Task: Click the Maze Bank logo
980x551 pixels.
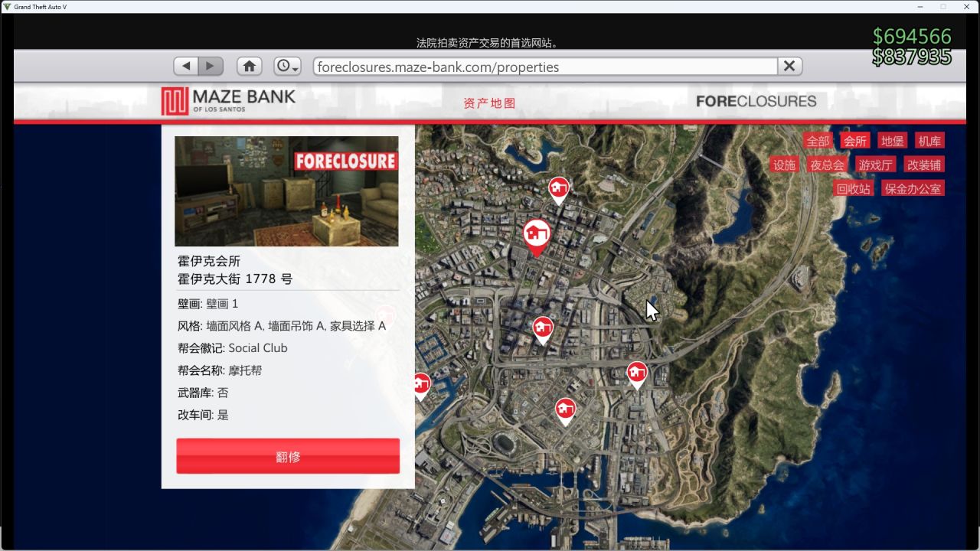Action: click(228, 100)
